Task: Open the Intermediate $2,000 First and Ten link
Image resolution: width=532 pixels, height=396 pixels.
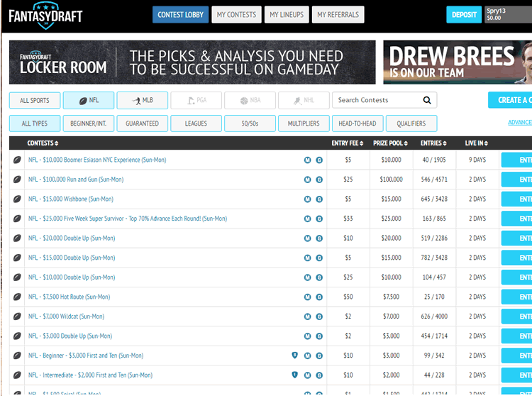Action: [90, 375]
